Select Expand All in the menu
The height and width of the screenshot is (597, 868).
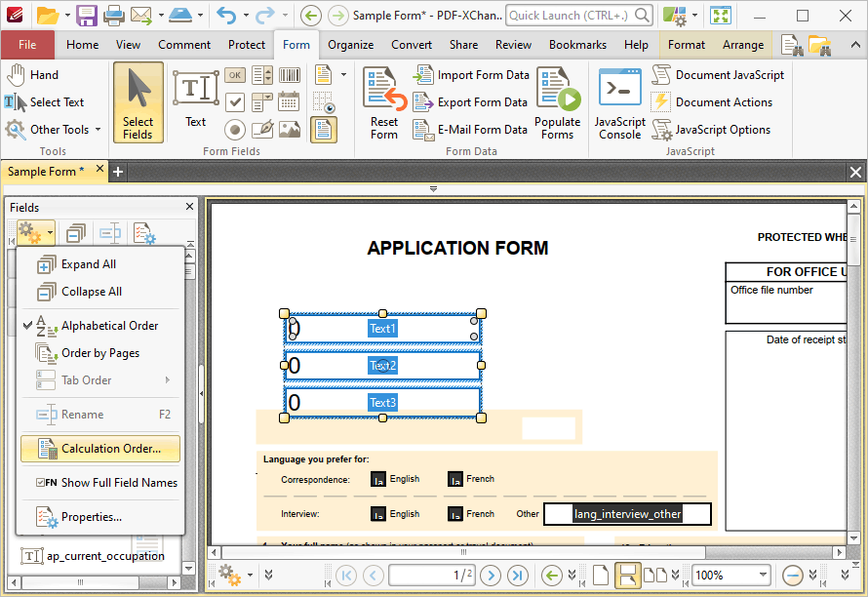coord(100,264)
